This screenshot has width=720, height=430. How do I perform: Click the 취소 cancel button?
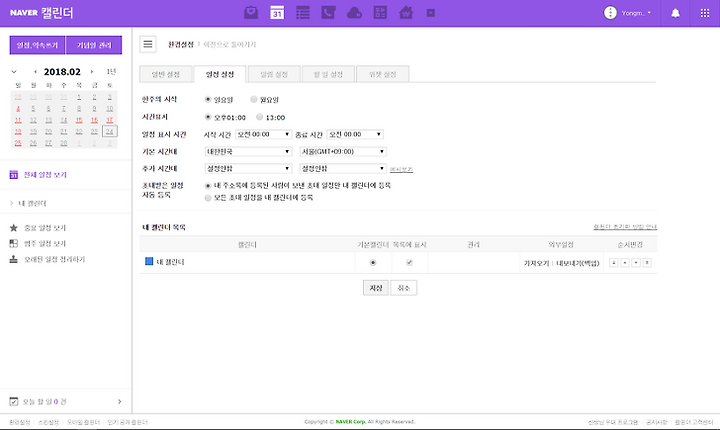[x=404, y=288]
